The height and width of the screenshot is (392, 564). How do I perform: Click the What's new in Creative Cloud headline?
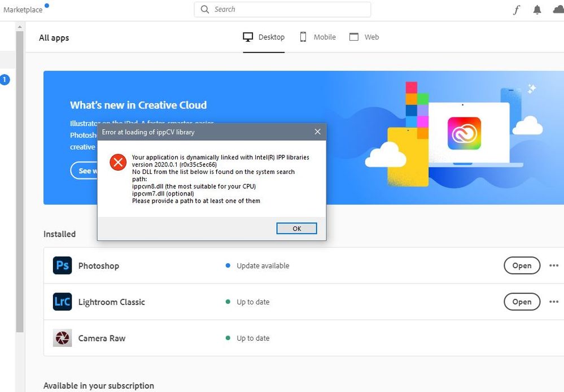click(x=138, y=105)
